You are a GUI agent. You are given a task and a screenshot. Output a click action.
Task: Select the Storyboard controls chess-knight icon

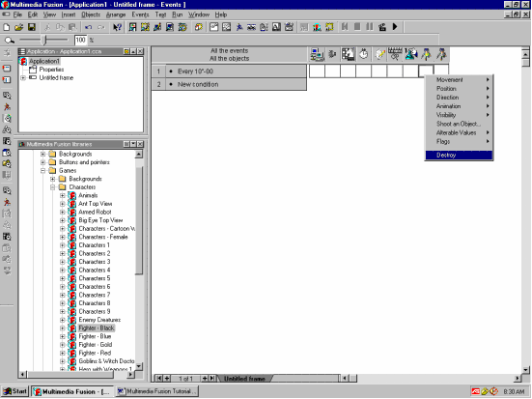[x=349, y=54]
